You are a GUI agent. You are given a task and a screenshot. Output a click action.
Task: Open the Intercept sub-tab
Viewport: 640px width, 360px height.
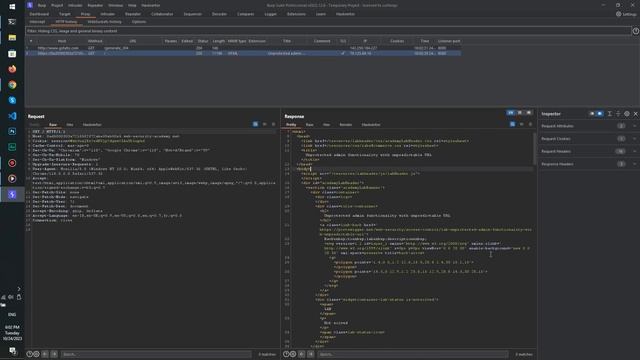[x=37, y=22]
